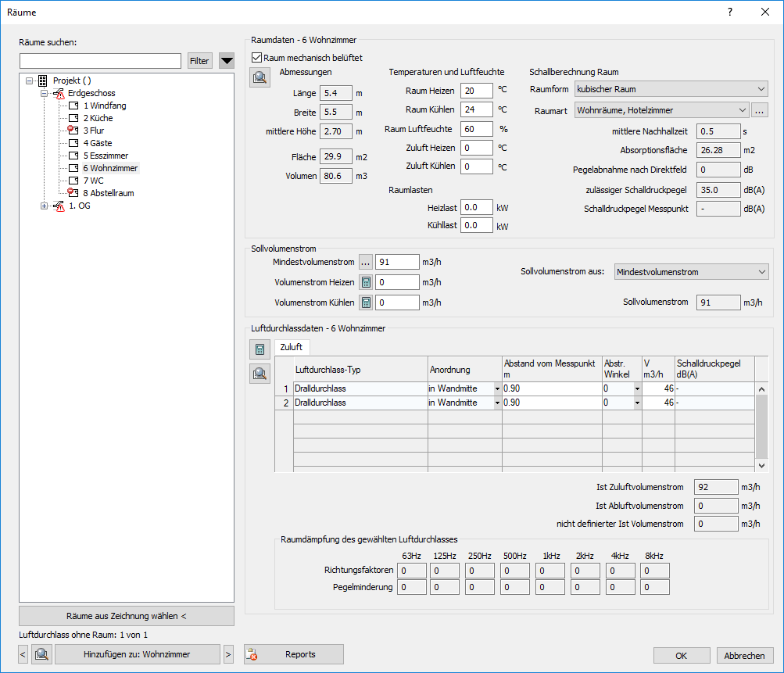Click the Projekt tree building icon
This screenshot has width=784, height=673.
(x=43, y=81)
